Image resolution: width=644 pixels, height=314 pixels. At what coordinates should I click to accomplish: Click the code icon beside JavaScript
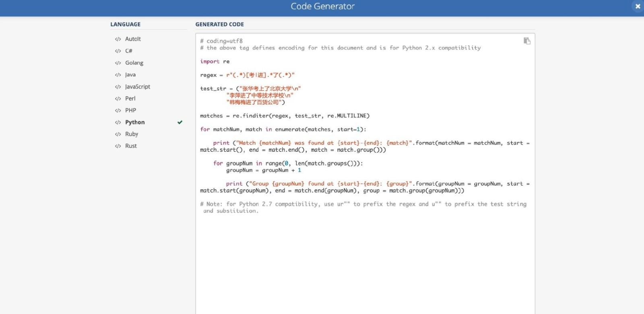118,87
